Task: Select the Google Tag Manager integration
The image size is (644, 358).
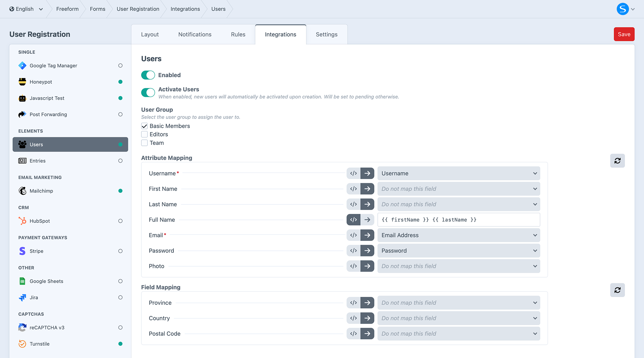Action: pyautogui.click(x=53, y=65)
